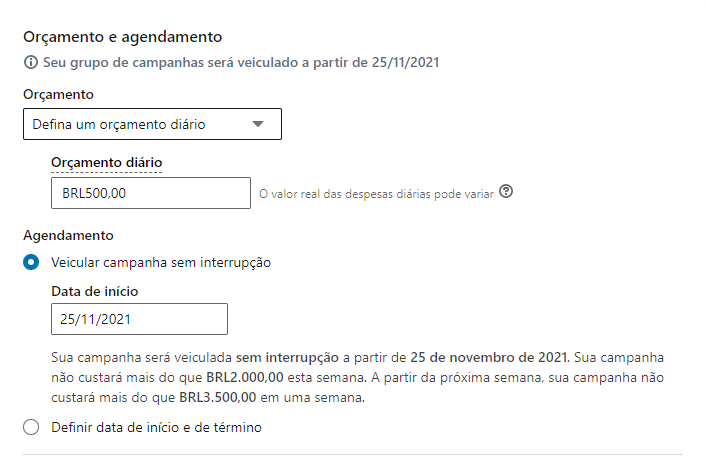Click the budget dropdown arrow

258,124
